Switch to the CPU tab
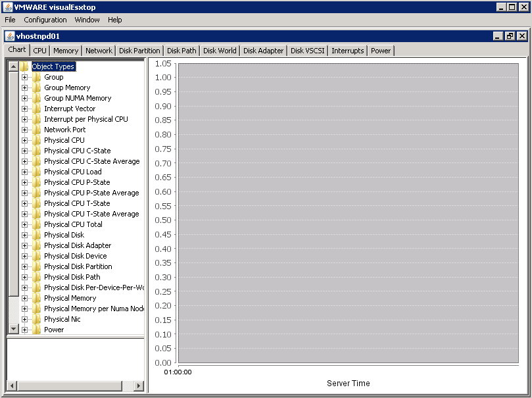 pyautogui.click(x=39, y=51)
